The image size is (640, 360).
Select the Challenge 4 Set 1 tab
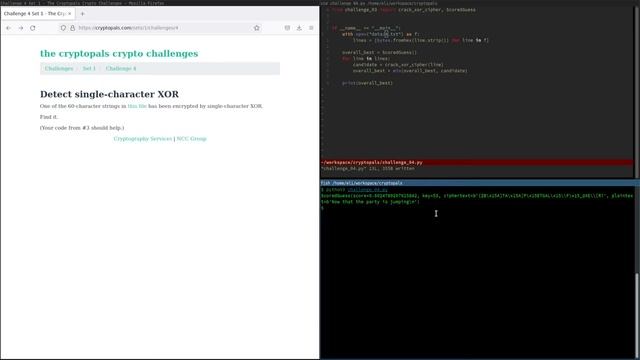tap(37, 13)
